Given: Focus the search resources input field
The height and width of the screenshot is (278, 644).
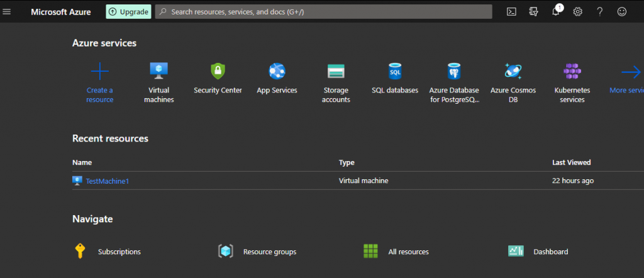Looking at the screenshot, I should (x=327, y=11).
